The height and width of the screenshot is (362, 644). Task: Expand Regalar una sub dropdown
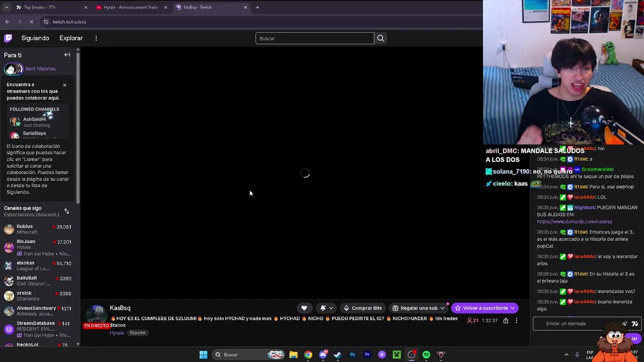(442, 308)
